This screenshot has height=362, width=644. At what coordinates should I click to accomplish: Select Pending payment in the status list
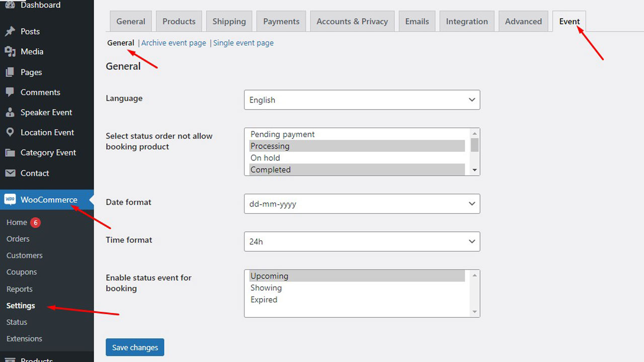[x=282, y=134]
